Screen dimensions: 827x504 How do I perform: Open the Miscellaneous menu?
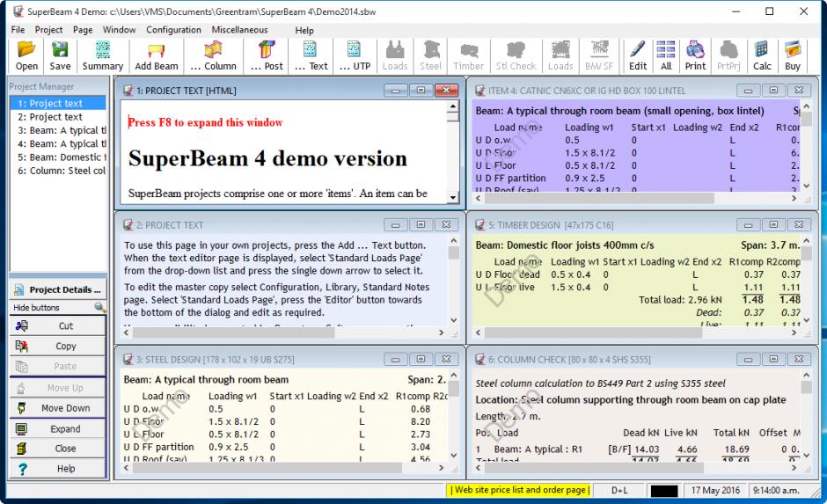(x=239, y=30)
